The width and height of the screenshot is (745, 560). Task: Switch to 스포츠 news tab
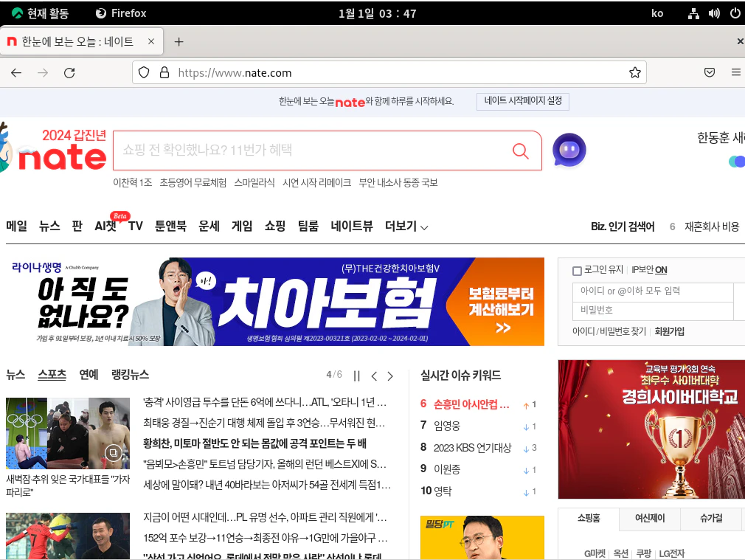coord(52,375)
